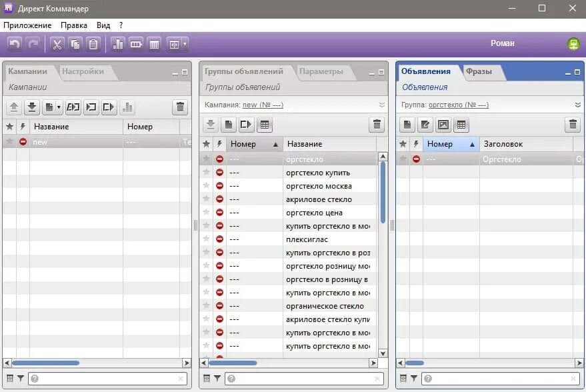This screenshot has height=392, width=586.
Task: Follow group link оргстекло (№ ---)
Action: 459,105
